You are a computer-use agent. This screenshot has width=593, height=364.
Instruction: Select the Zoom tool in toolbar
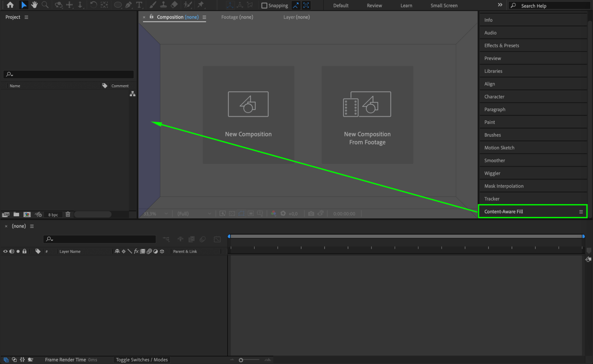coord(45,5)
